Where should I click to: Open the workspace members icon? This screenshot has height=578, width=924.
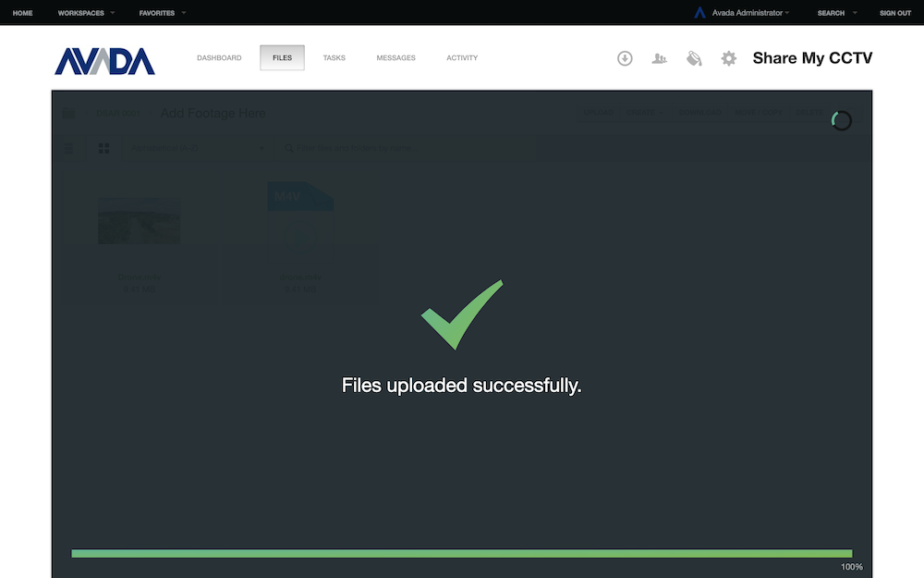tap(659, 58)
